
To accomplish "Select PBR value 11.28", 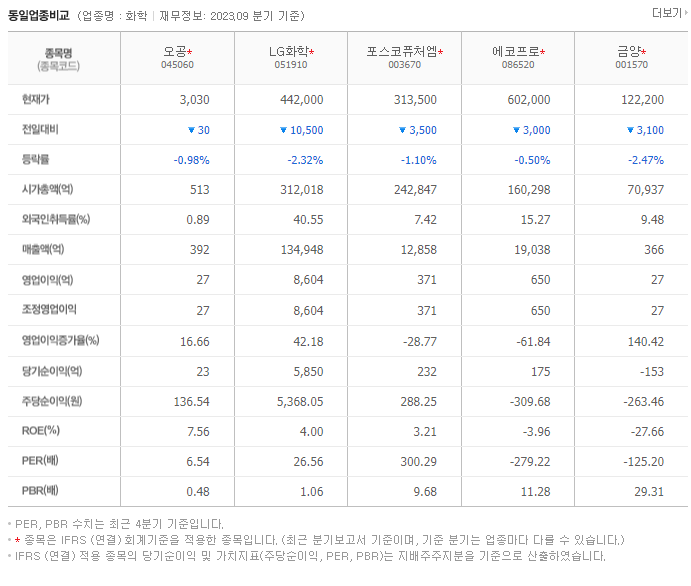I will pos(535,491).
